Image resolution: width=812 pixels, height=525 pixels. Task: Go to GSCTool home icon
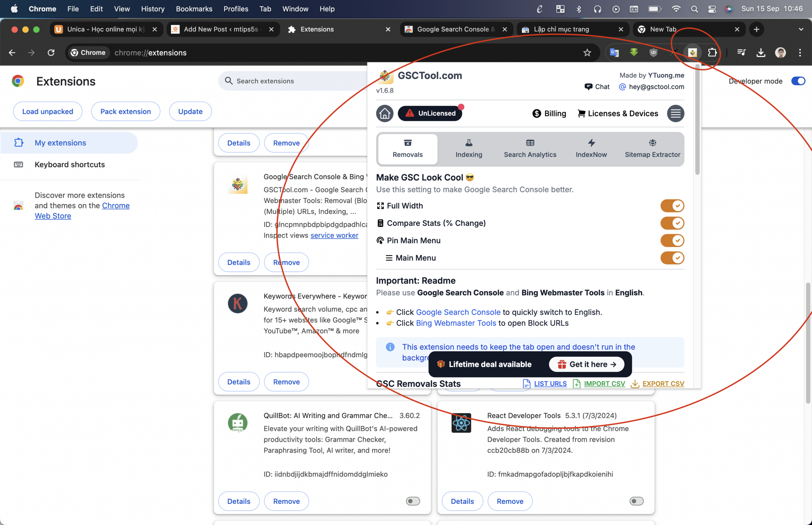[x=384, y=114]
